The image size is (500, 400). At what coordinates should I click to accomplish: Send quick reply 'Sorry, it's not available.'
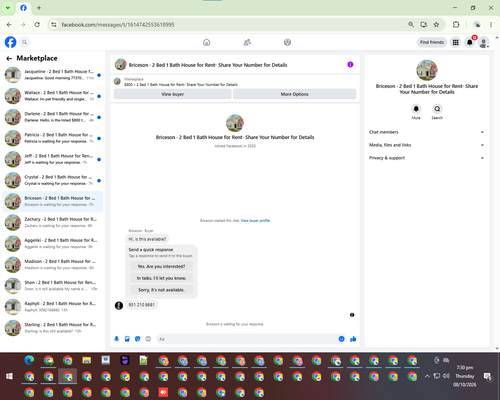tap(161, 290)
